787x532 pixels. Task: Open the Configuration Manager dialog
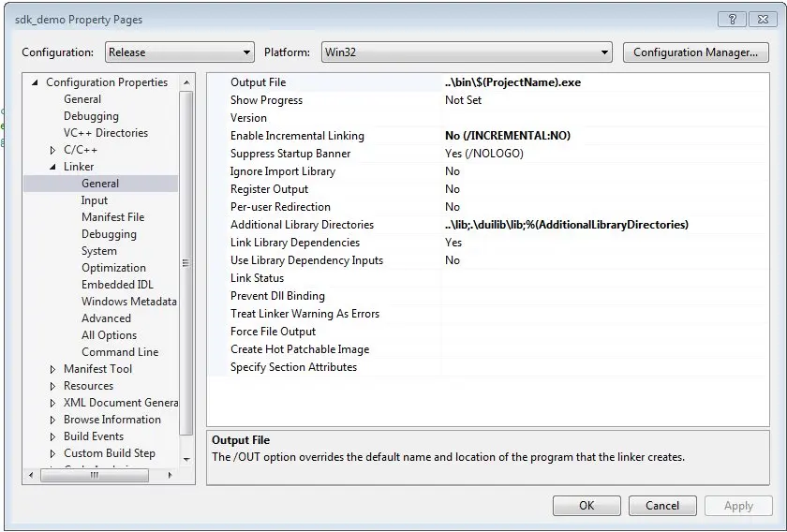(x=695, y=52)
